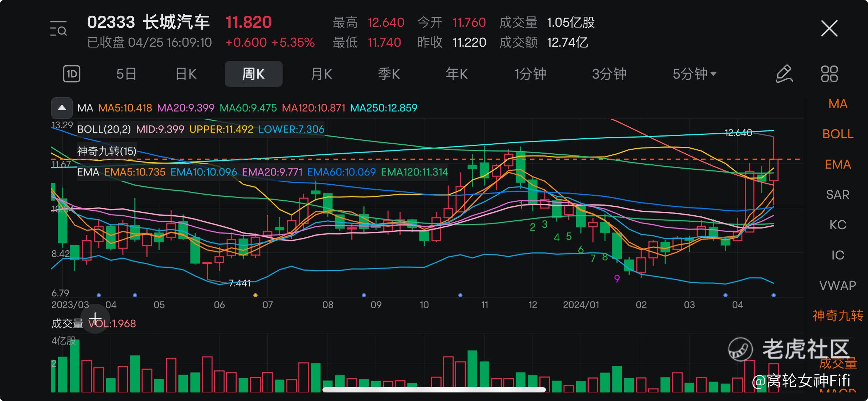The height and width of the screenshot is (401, 868).
Task: Open the stock search list icon
Action: point(58,29)
